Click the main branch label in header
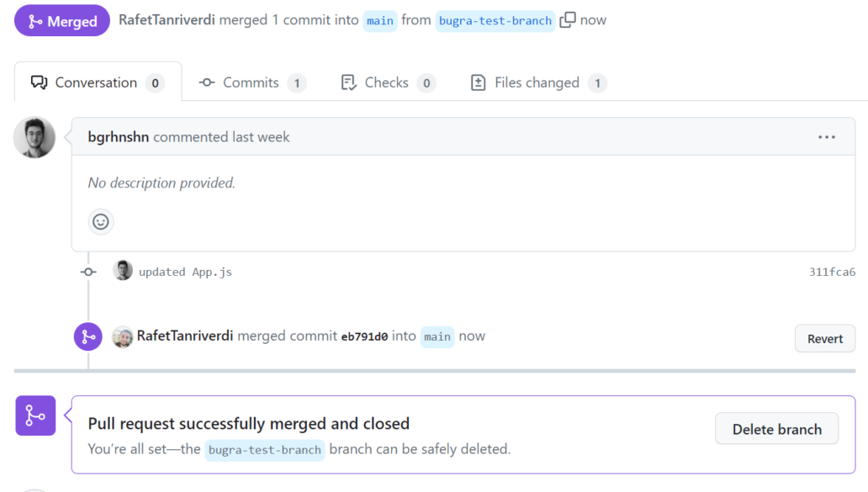The width and height of the screenshot is (868, 492). 380,21
